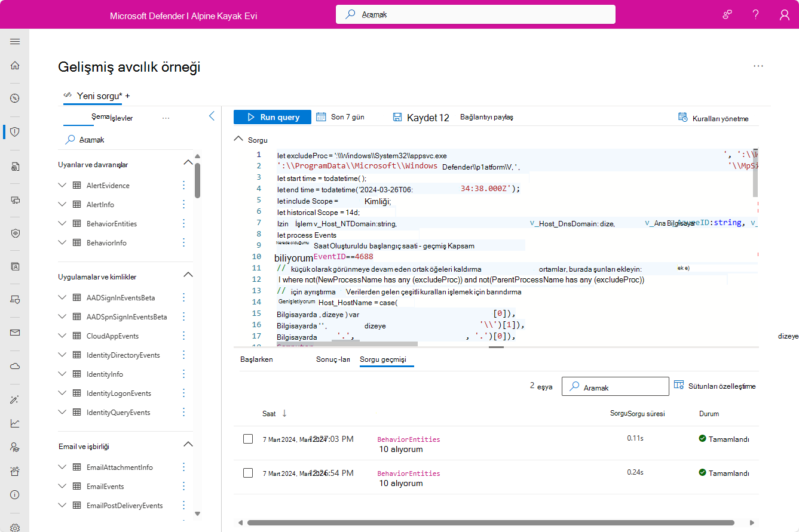Screen dimensions: 799x532
Task: Open the mail icon in the left navigation
Action: [15, 333]
